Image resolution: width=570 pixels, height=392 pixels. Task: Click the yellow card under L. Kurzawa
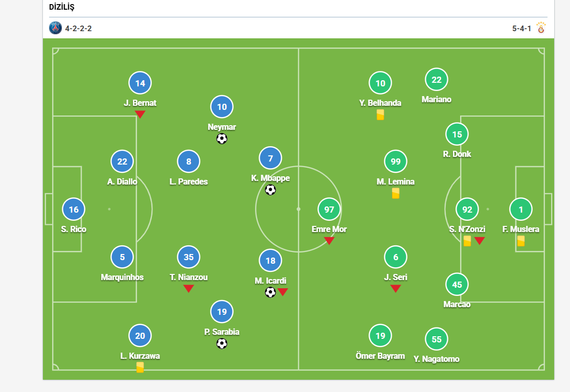point(140,367)
